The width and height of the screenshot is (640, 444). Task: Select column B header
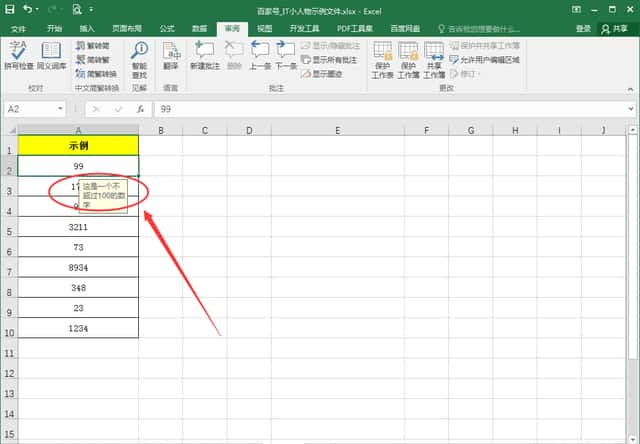[161, 131]
